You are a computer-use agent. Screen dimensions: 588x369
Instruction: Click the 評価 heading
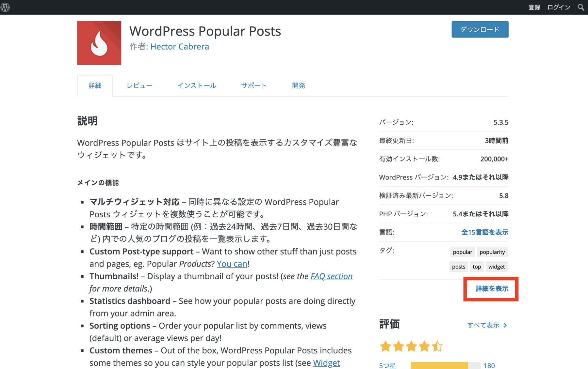389,324
